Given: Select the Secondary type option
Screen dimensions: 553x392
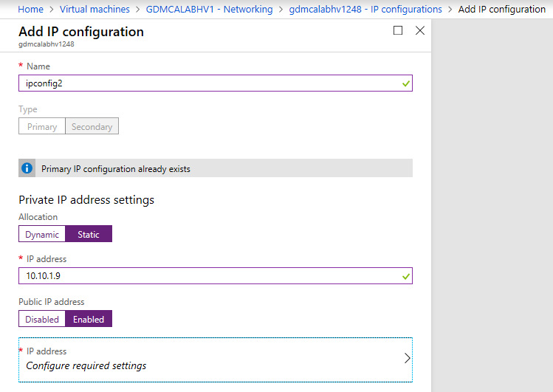Looking at the screenshot, I should tap(92, 126).
